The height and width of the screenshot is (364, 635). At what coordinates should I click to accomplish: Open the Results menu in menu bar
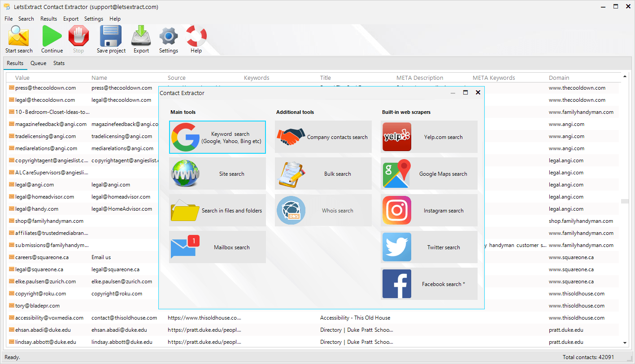pyautogui.click(x=48, y=19)
